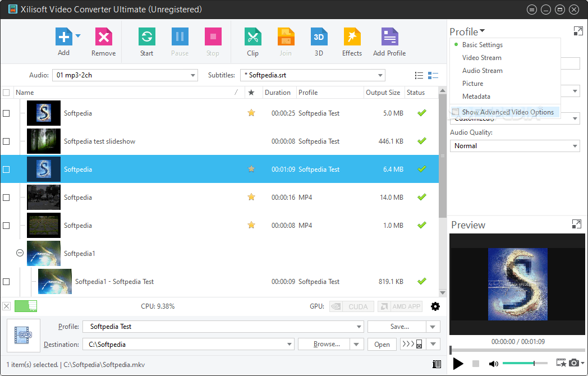Click the Effects icon
Screen dimensions: 588x376
[x=352, y=42]
